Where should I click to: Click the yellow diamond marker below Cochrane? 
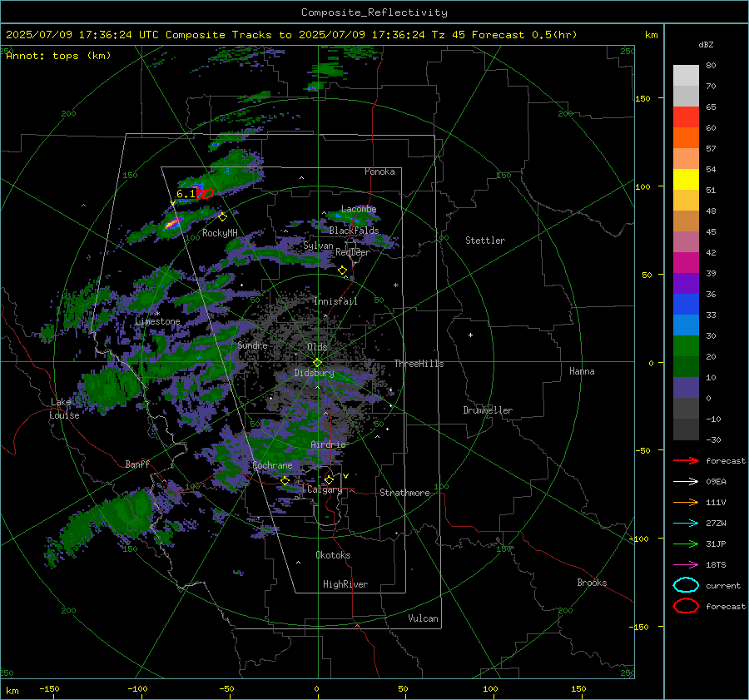click(x=285, y=481)
